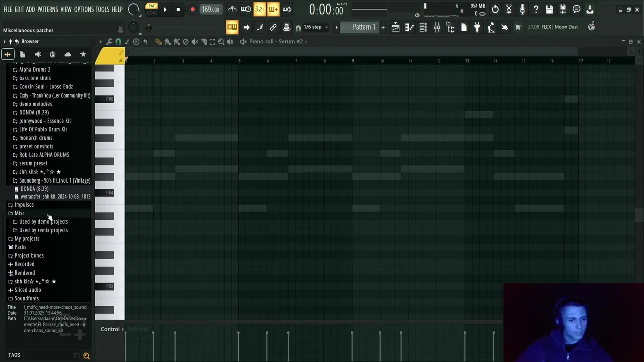Click the tempo value 169.000
This screenshot has width=644, height=362.
pos(210,9)
